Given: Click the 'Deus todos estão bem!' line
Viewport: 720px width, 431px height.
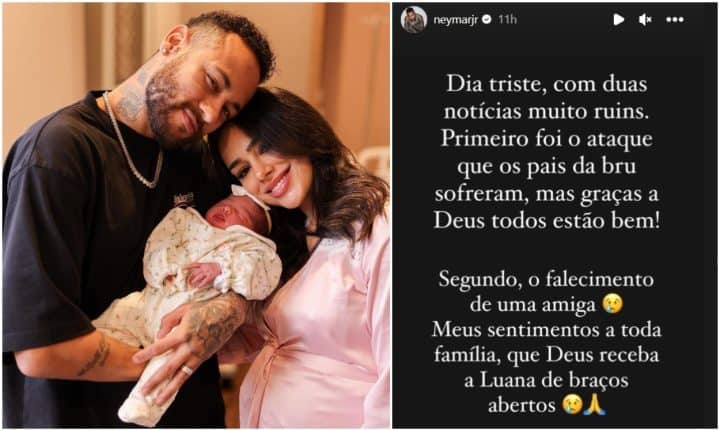Looking at the screenshot, I should pyautogui.click(x=546, y=221).
